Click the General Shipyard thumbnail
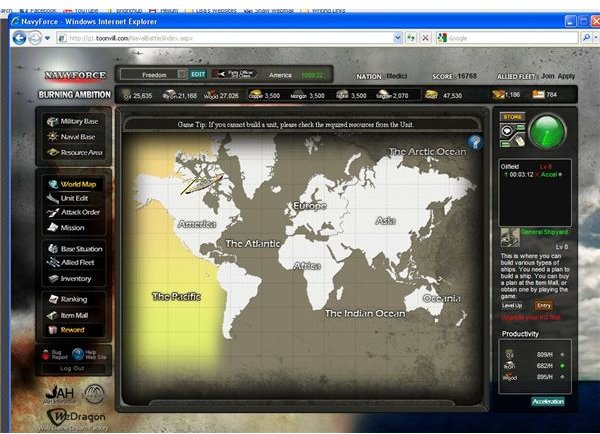 coord(510,238)
